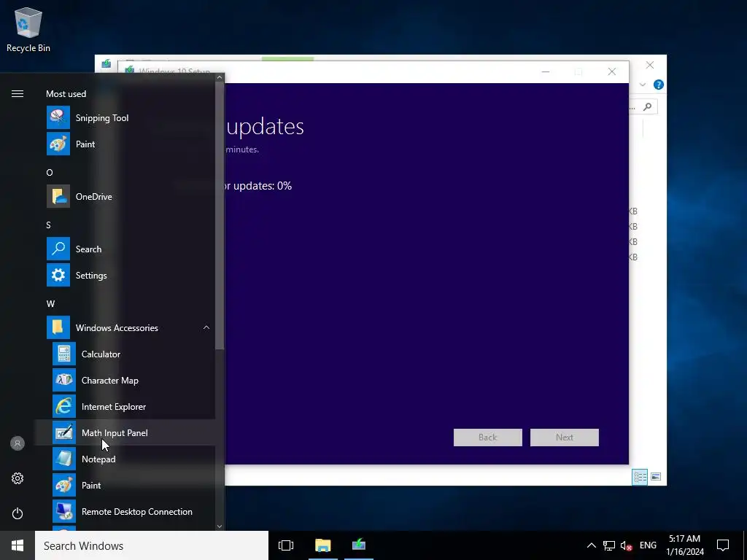Jump to letter O section header
747x560 pixels.
point(50,172)
